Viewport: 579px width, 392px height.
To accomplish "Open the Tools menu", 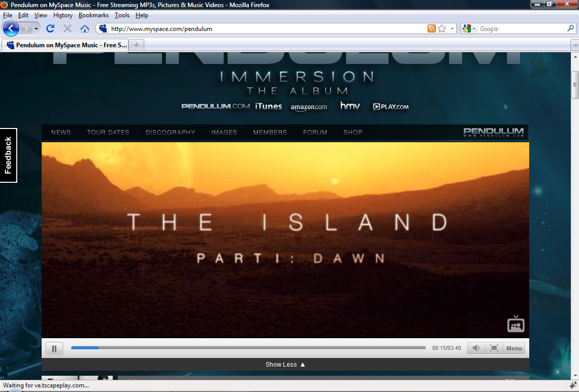I will (122, 15).
